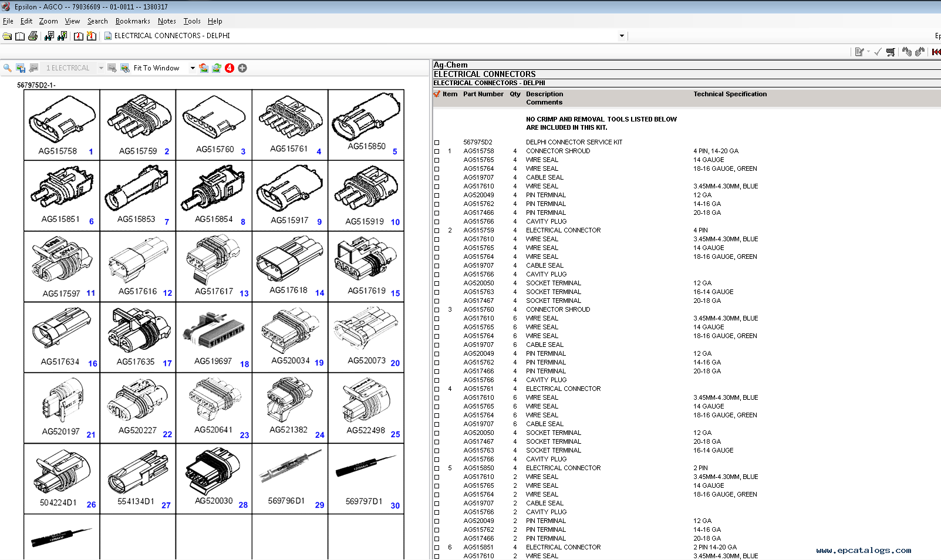Click the open book icon in toolbar
Image resolution: width=941 pixels, height=560 pixels.
[x=20, y=36]
